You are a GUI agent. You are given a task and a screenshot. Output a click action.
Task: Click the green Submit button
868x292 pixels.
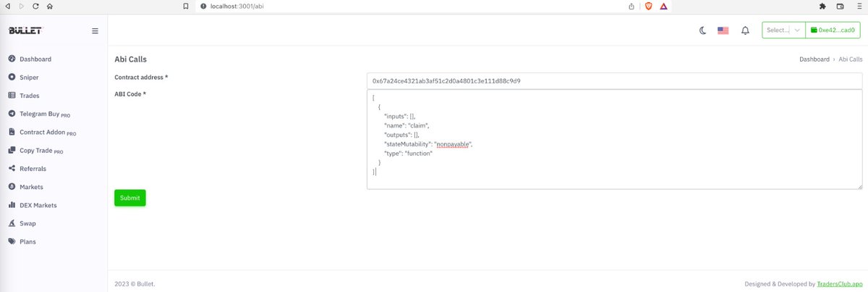click(x=130, y=198)
